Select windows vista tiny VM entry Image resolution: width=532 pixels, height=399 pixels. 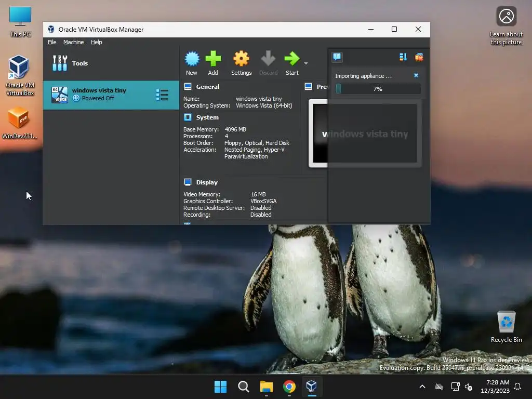click(x=111, y=95)
